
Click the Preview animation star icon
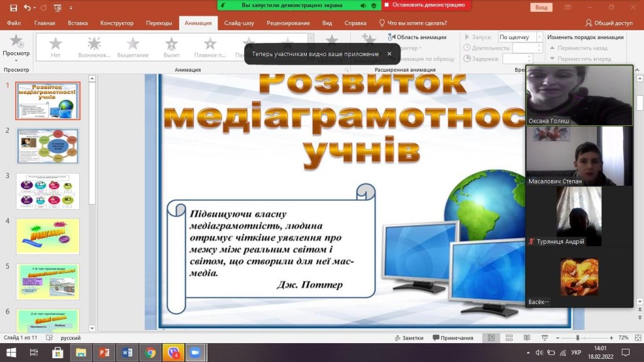point(16,42)
